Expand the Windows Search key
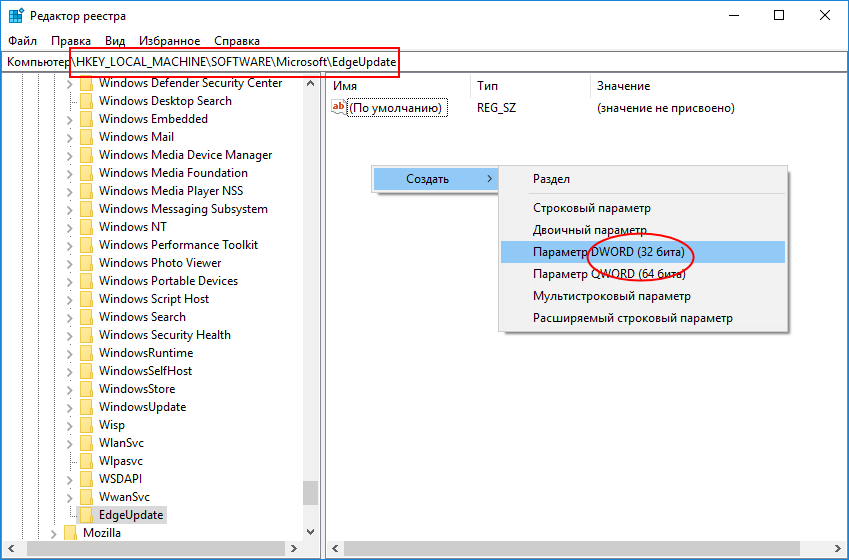Screen dimensions: 849x560 tap(69, 317)
